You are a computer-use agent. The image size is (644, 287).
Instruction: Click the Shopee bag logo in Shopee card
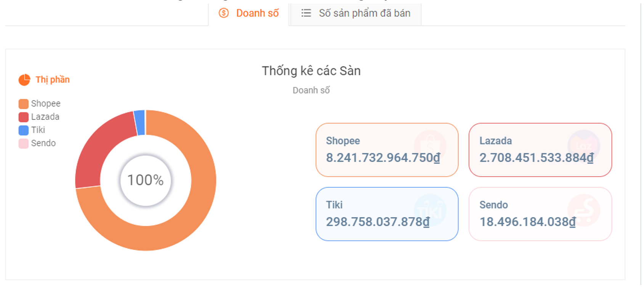tap(430, 146)
